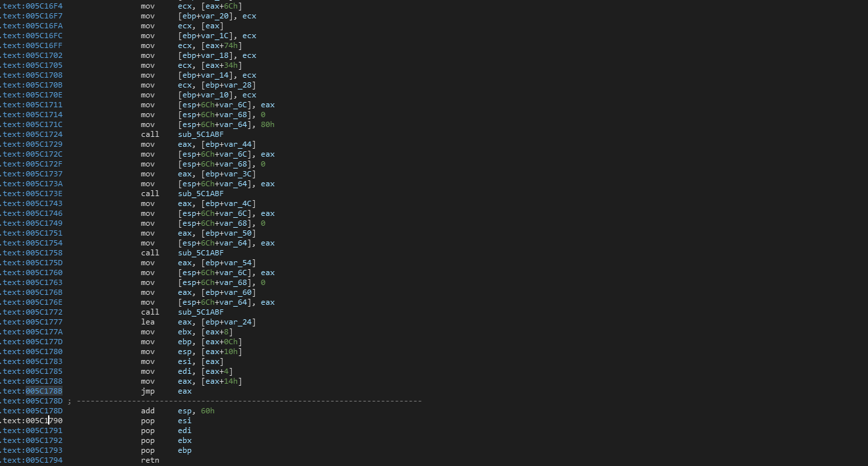This screenshot has width=868, height=466.
Task: Click operand [eax+14h] at 005C1788
Action: tap(222, 381)
